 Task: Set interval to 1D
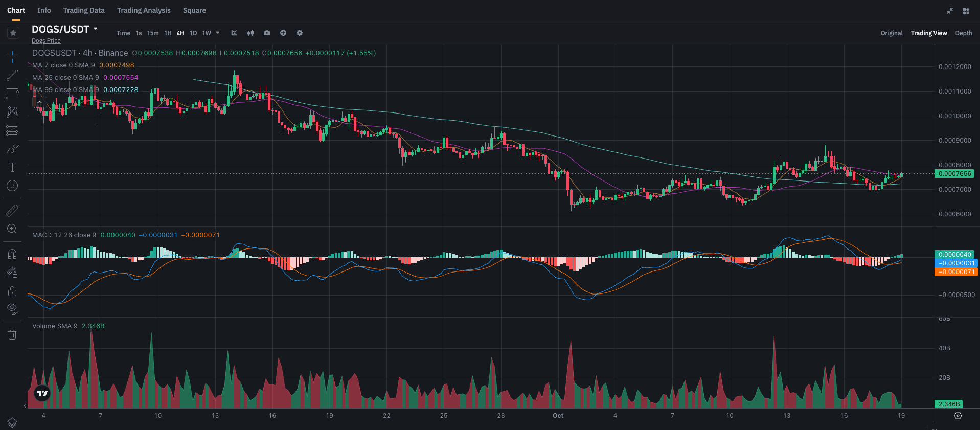[193, 33]
